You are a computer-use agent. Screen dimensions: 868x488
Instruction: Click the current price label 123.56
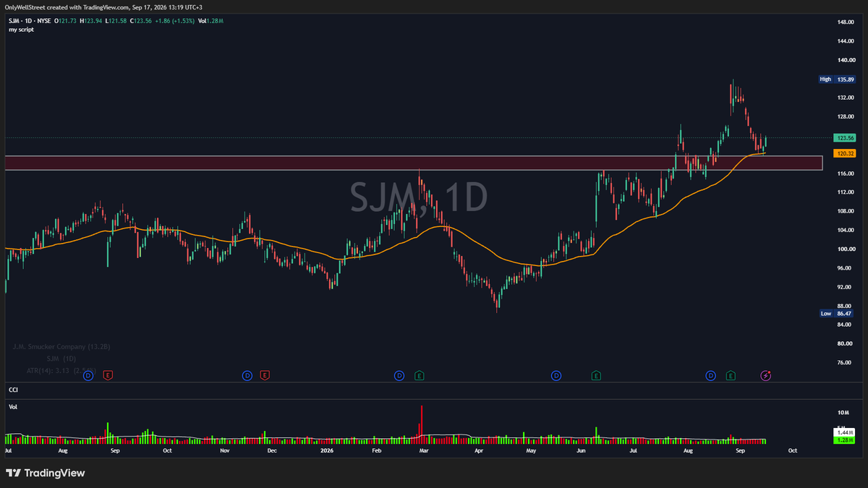point(845,137)
